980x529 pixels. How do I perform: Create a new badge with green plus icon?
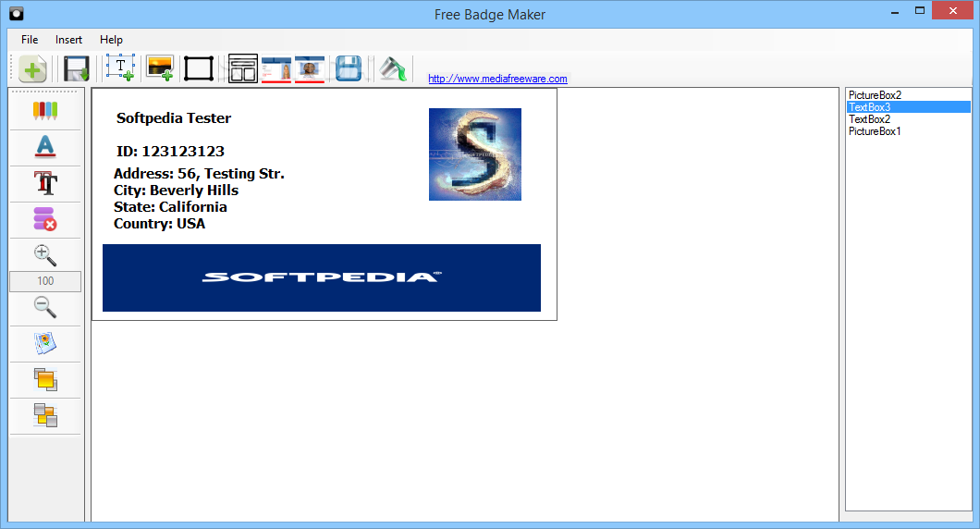click(x=32, y=68)
